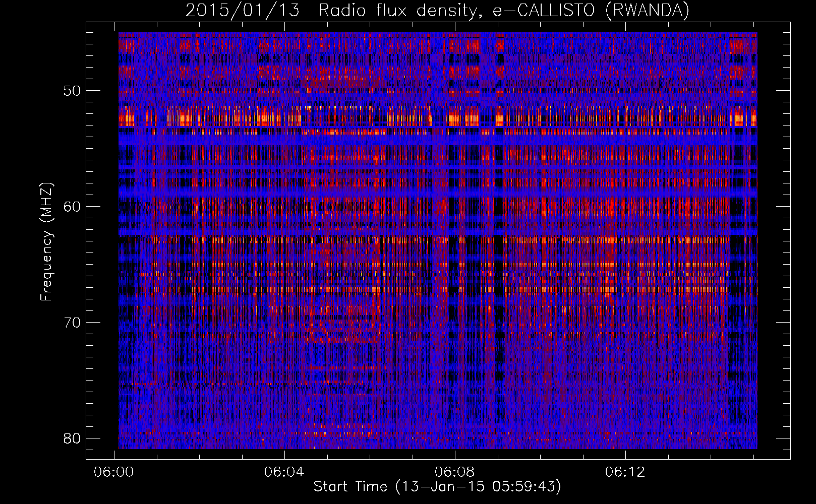Viewport: 816px width, 504px height.
Task: Click the '70' frequency tick label
Action: [72, 322]
